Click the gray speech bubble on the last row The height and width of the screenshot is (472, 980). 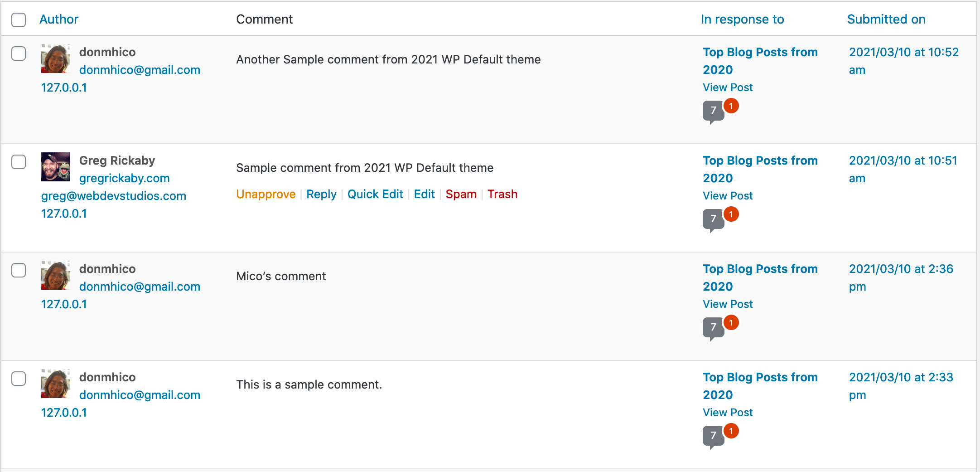(712, 436)
